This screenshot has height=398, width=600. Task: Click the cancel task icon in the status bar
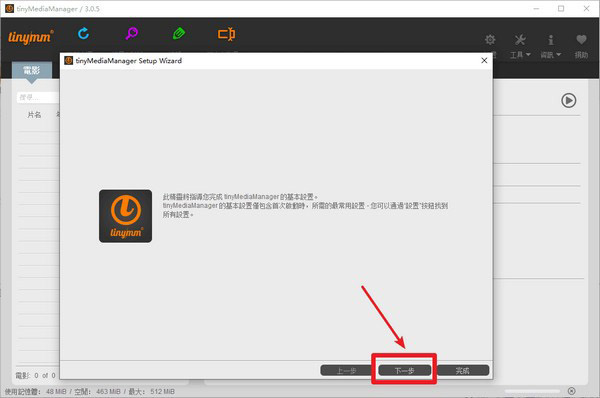coord(571,391)
